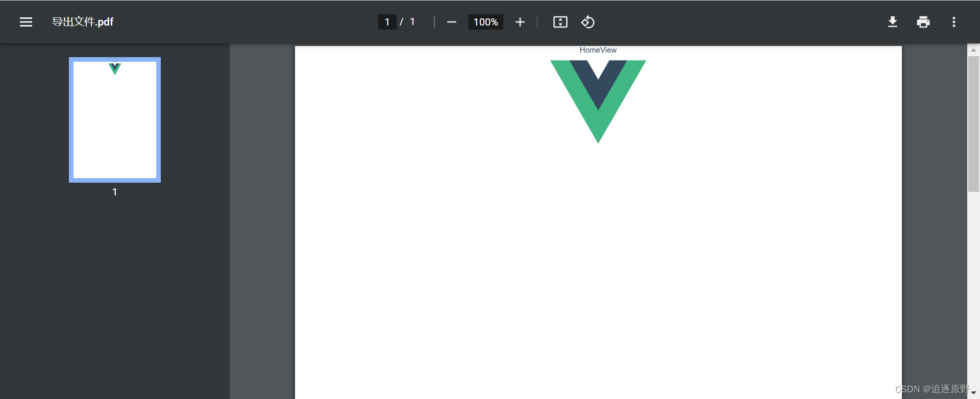Edit the current page number field
The width and height of the screenshot is (980, 399).
coord(387,22)
